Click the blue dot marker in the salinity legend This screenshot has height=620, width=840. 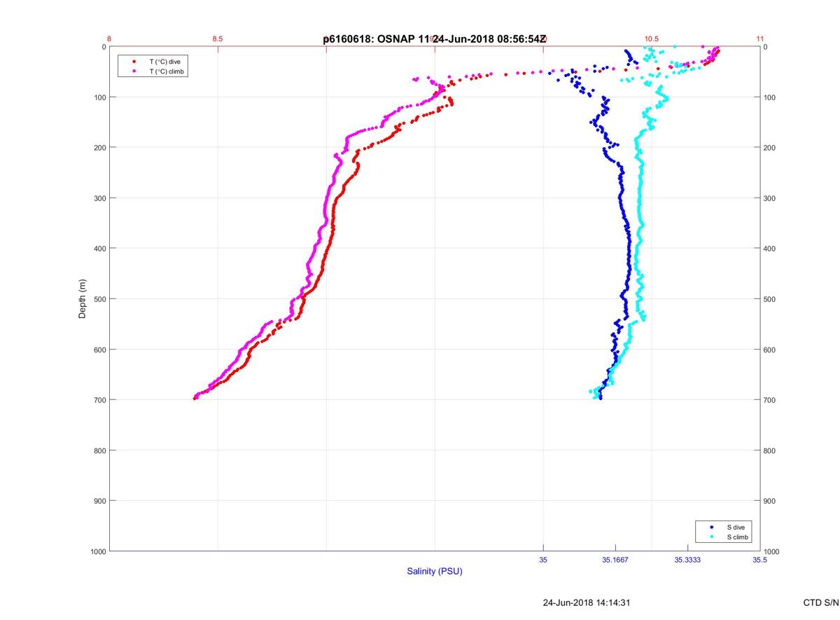712,527
